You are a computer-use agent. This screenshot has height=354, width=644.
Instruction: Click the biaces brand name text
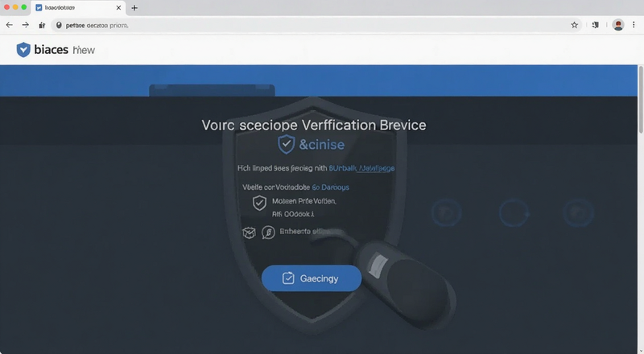[x=52, y=50]
